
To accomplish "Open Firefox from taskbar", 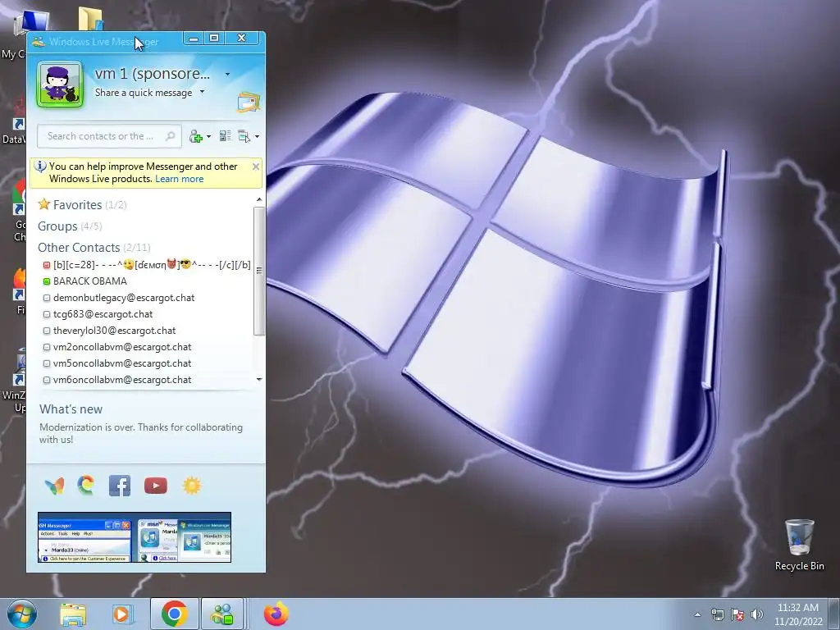I will coord(276,614).
